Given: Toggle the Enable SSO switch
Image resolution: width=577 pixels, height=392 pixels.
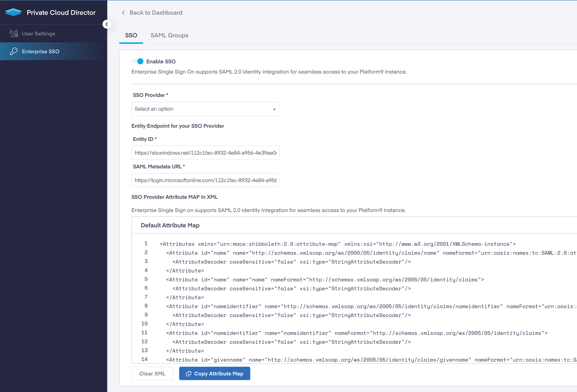Looking at the screenshot, I should click(138, 61).
